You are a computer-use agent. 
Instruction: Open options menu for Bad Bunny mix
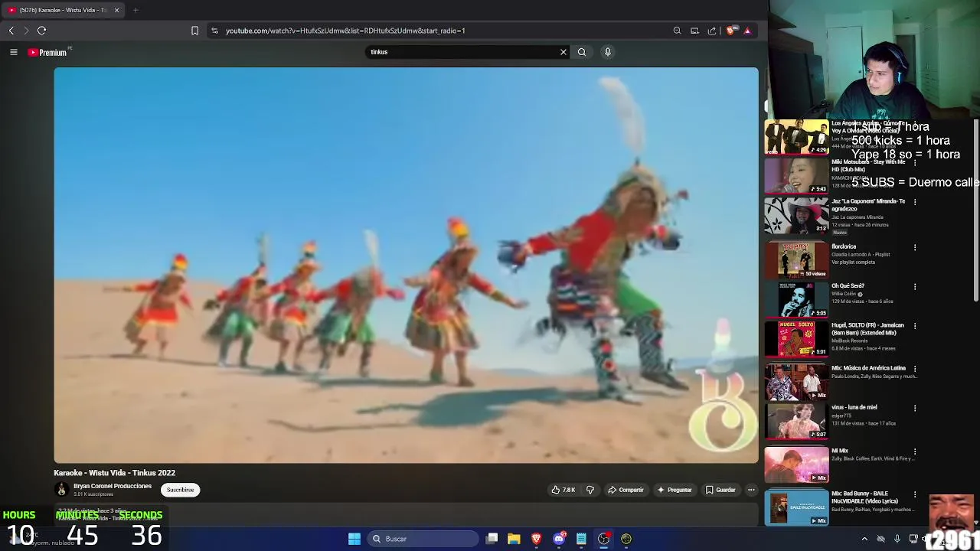915,495
